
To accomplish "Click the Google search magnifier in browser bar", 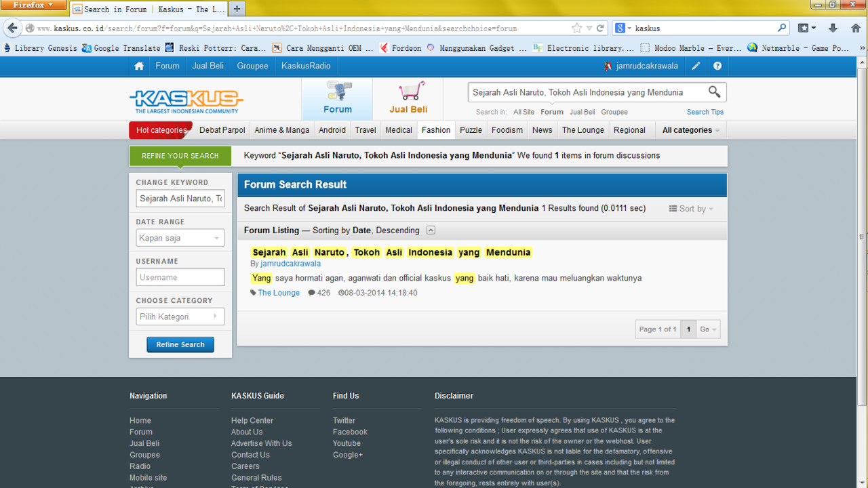I will (782, 28).
